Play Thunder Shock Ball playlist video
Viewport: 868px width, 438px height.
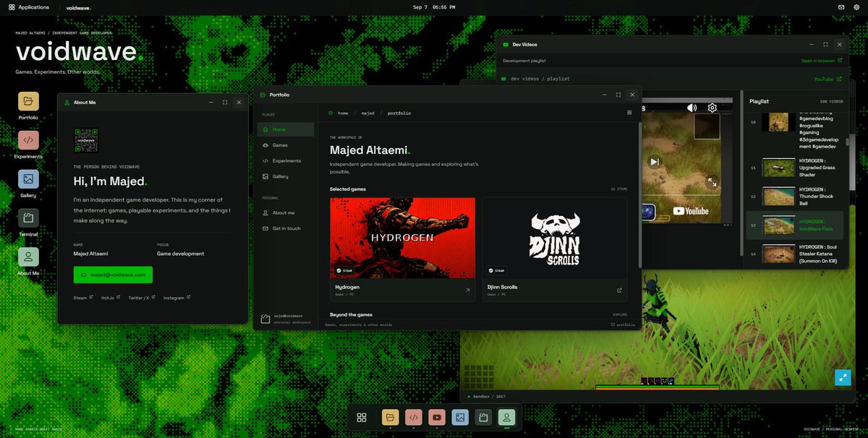[796, 196]
